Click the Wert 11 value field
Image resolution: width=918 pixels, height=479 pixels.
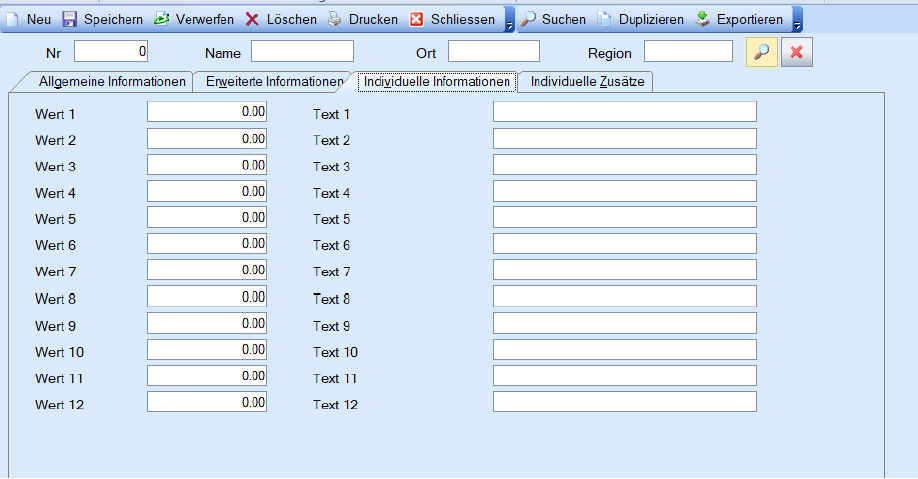(x=207, y=376)
